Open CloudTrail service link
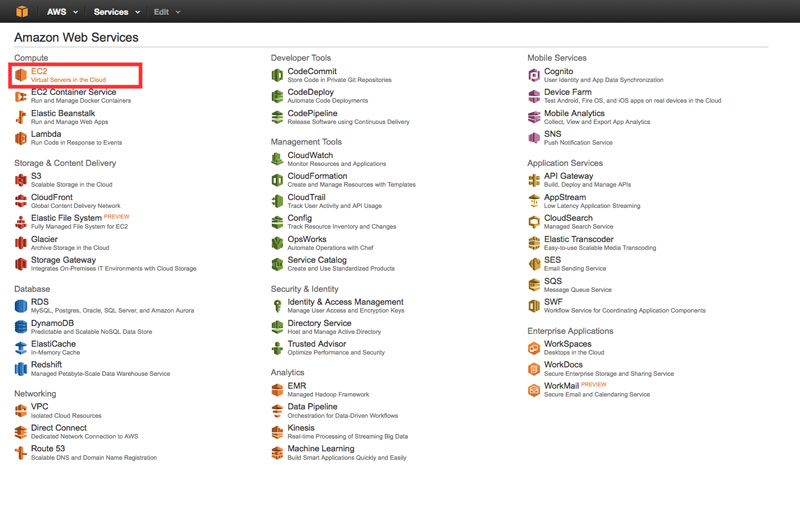 [x=306, y=197]
